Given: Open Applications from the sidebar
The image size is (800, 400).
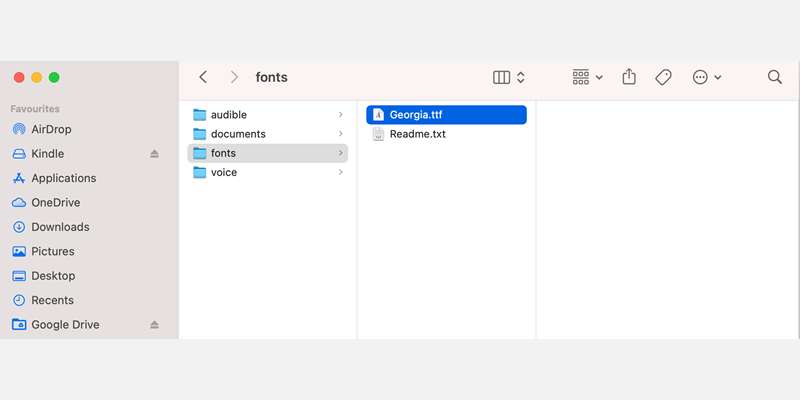Looking at the screenshot, I should [x=63, y=178].
